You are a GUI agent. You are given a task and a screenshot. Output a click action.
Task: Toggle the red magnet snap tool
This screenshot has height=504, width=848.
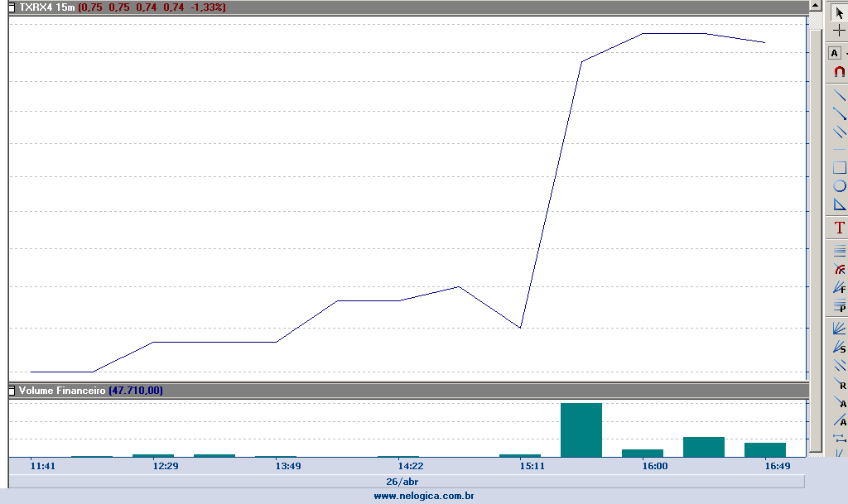(838, 72)
